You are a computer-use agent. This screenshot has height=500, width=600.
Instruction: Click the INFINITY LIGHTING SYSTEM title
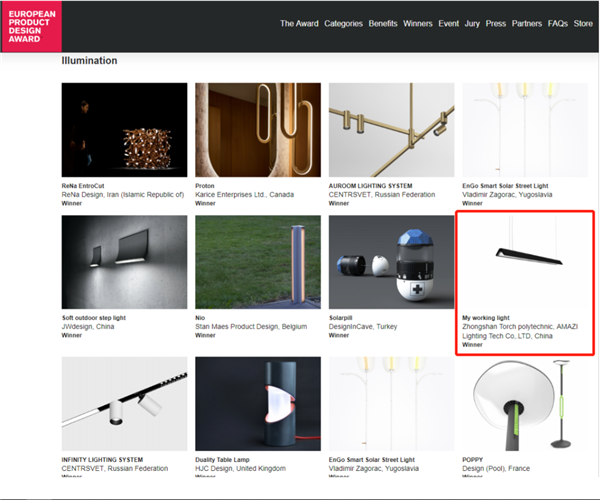[102, 460]
